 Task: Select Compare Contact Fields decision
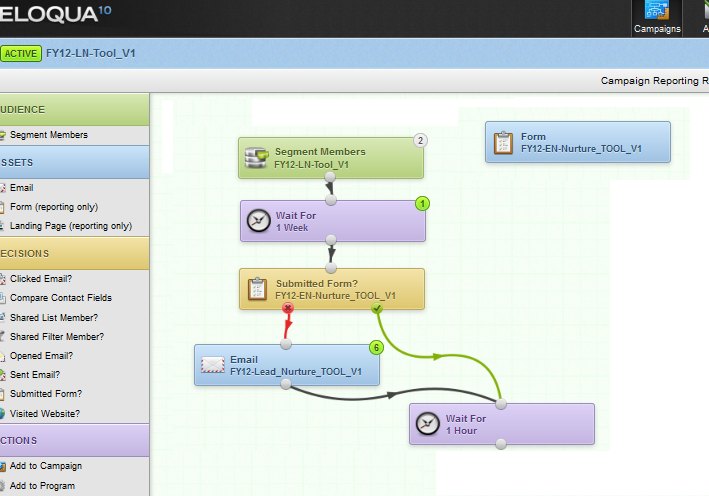[61, 298]
